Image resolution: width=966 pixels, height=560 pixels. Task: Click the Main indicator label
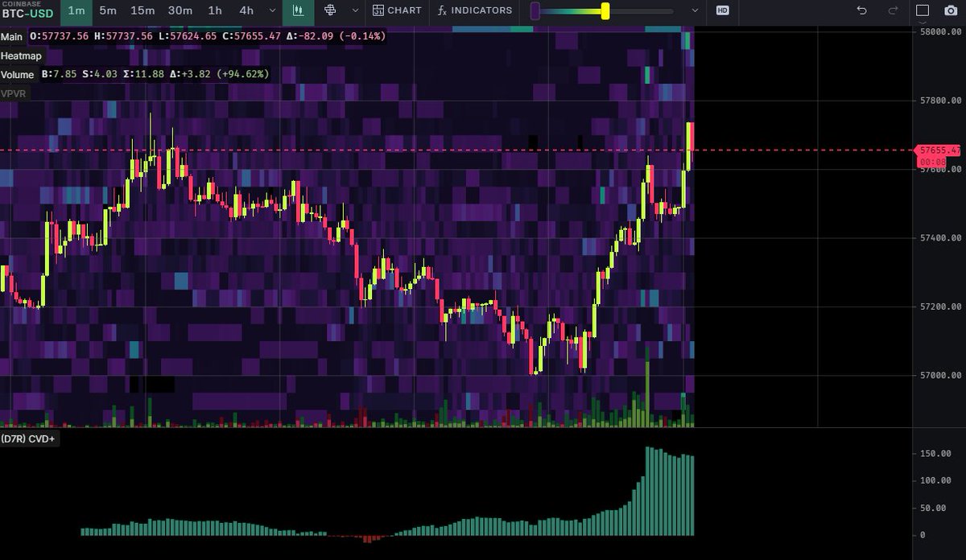[x=12, y=37]
